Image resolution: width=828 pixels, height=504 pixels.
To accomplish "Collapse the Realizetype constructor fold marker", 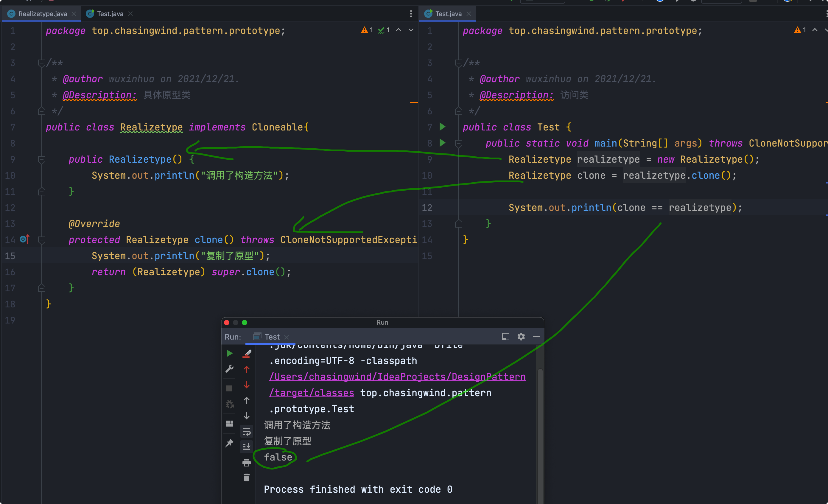I will pyautogui.click(x=42, y=160).
